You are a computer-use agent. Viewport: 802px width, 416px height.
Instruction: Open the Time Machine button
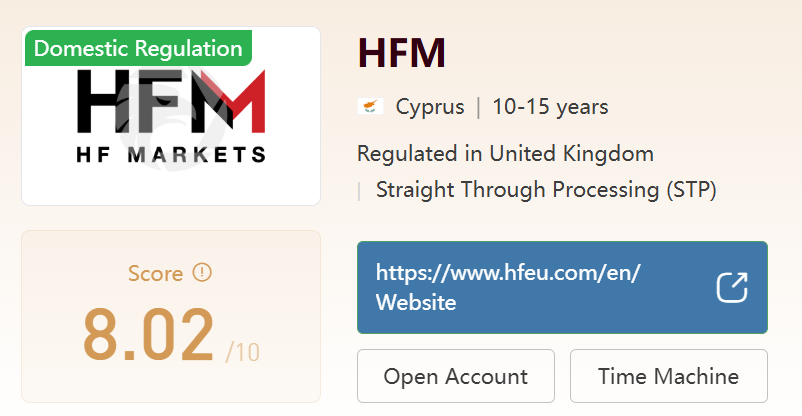[668, 377]
